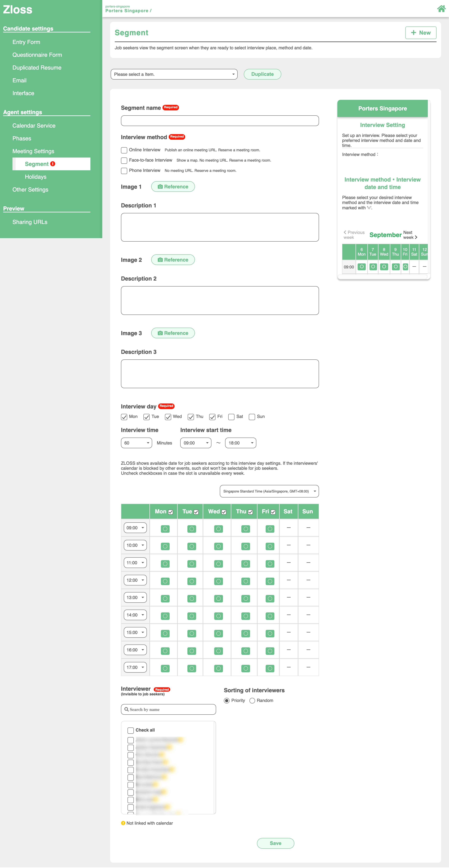Image resolution: width=449 pixels, height=868 pixels.
Task: Enable Sun in Interview day
Action: (252, 417)
